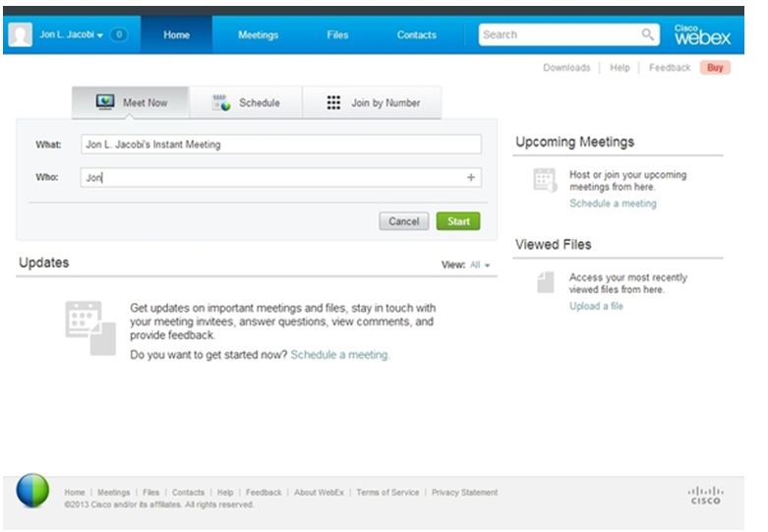Screen dimensions: 768x532
Task: Open the Downloads link
Action: 566,68
